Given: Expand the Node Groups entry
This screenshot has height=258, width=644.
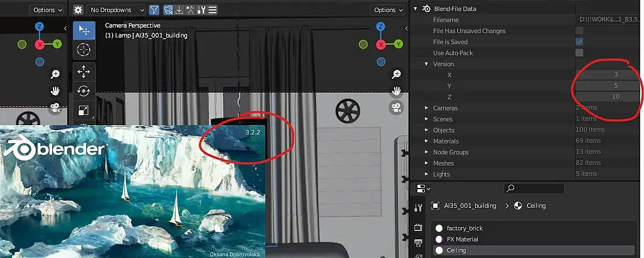Looking at the screenshot, I should 427,152.
